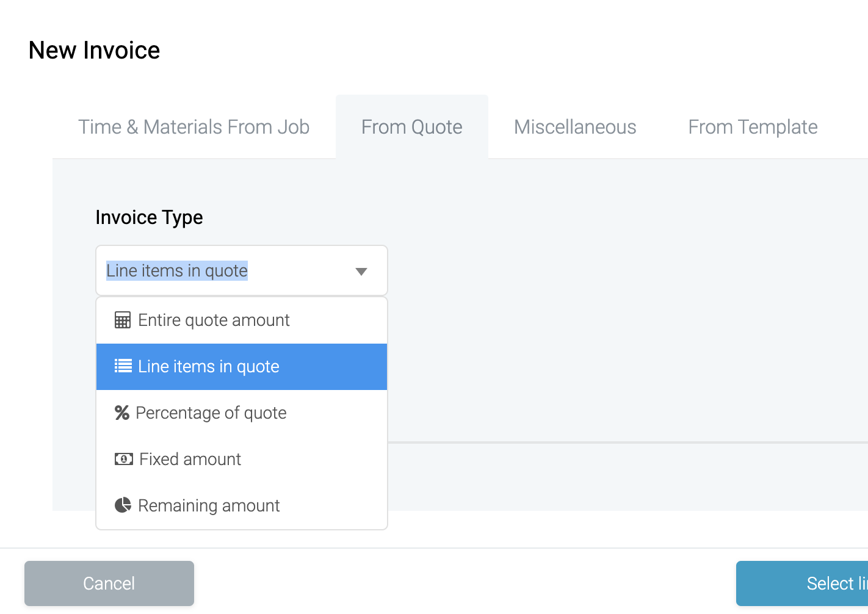The height and width of the screenshot is (614, 868).
Task: Click the New Invoice dialog title
Action: tap(93, 50)
